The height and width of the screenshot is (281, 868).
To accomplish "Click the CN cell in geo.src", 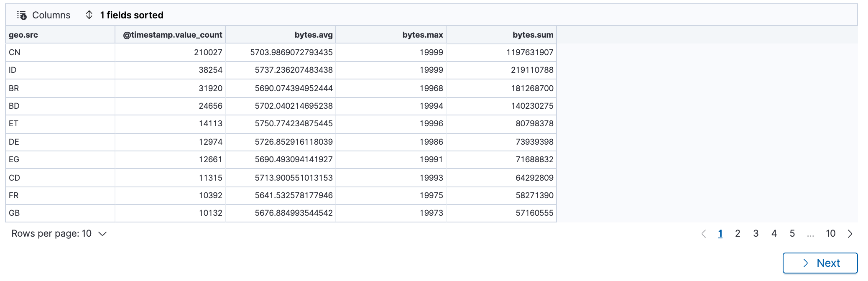I will [15, 53].
